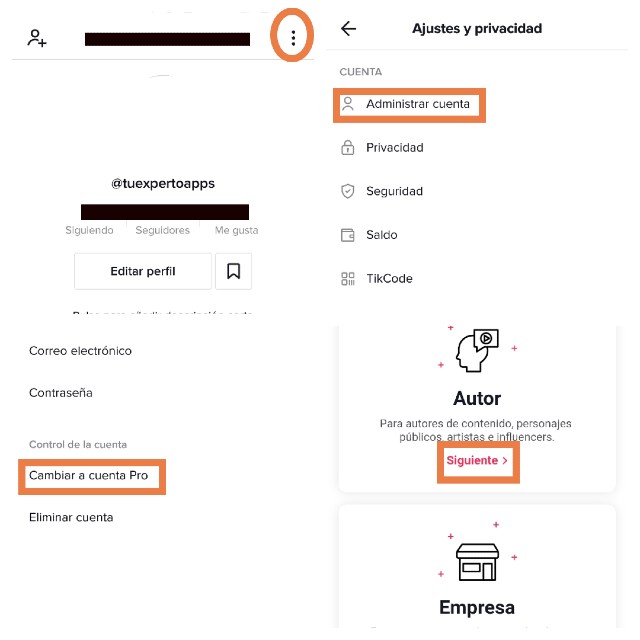Screen dimensions: 640x640
Task: Open Administrar cuenta settings
Action: (417, 104)
